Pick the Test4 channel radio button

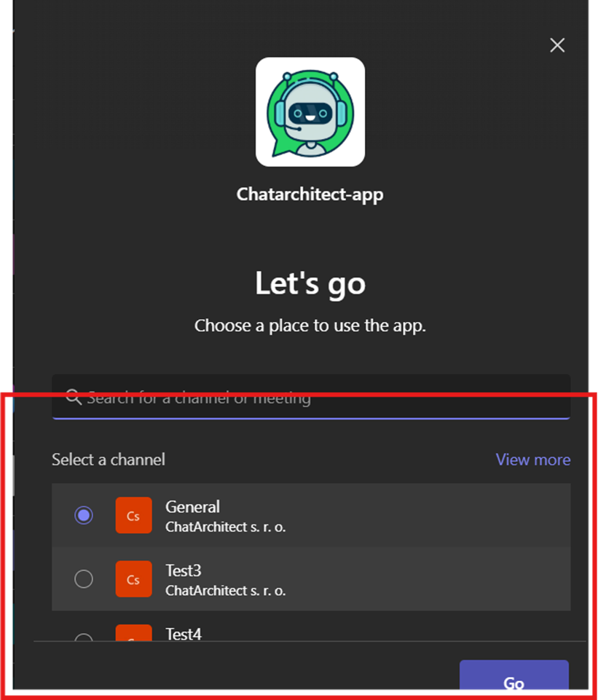click(x=84, y=637)
